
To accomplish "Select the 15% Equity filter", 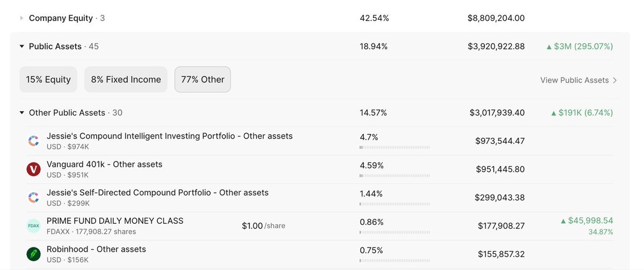I will (48, 79).
